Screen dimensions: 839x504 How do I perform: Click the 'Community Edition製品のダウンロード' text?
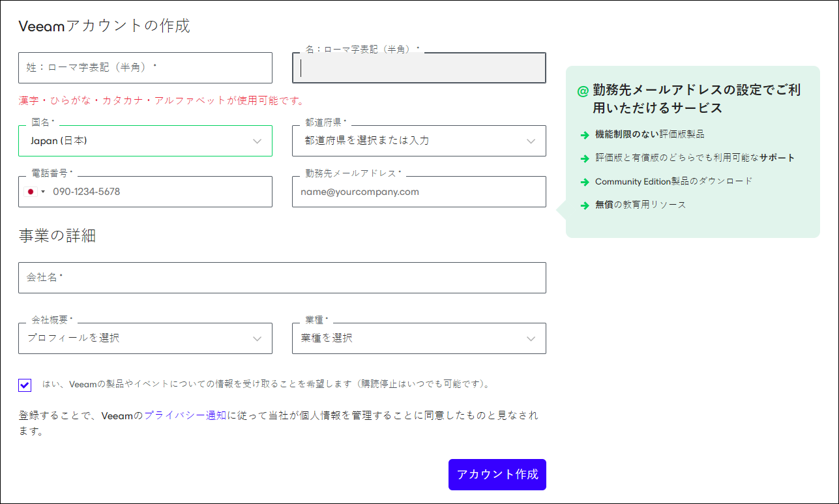673,181
